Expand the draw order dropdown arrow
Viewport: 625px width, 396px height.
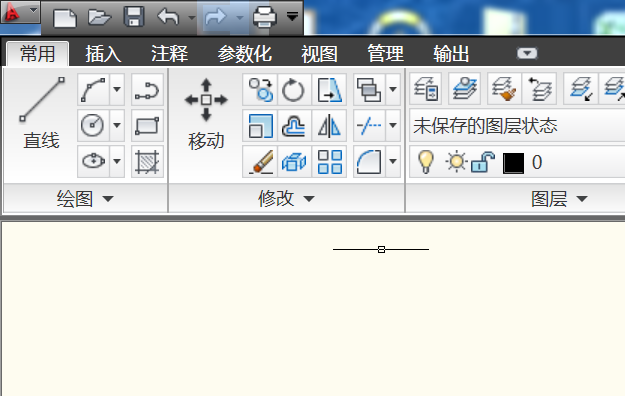[393, 90]
